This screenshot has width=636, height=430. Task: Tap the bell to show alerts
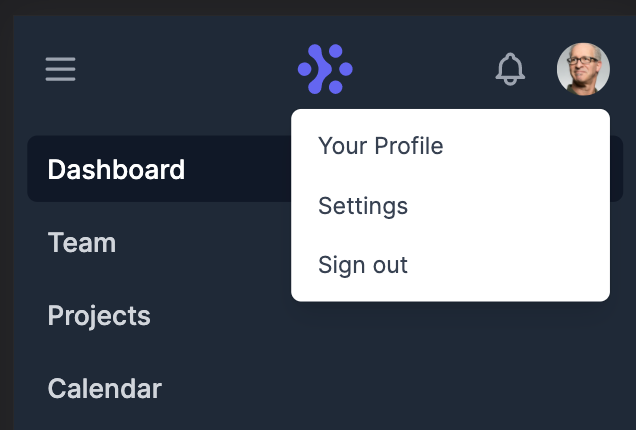(x=510, y=69)
